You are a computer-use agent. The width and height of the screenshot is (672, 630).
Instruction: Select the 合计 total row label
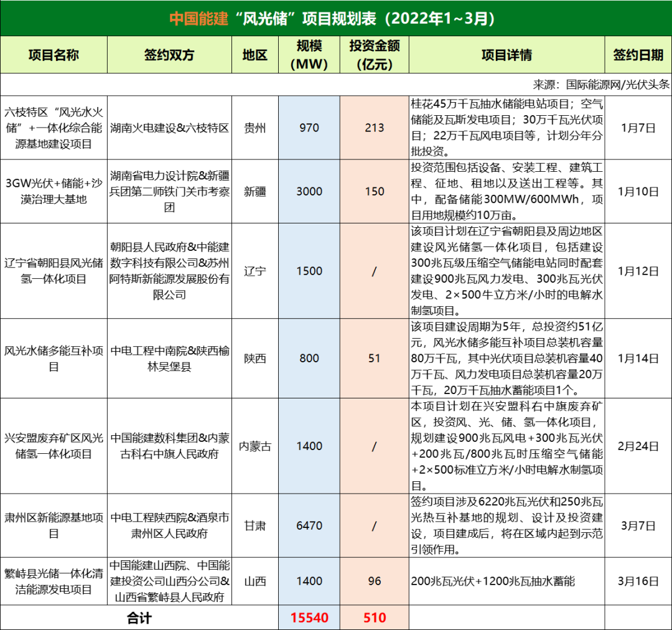point(138,618)
